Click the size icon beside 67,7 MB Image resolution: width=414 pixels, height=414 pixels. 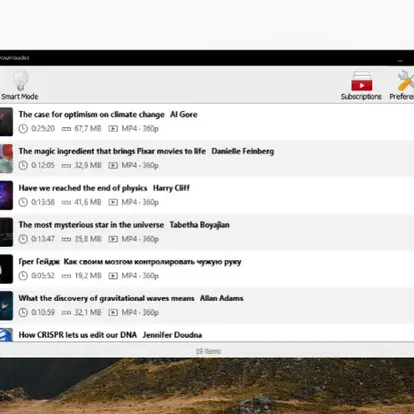pos(66,129)
